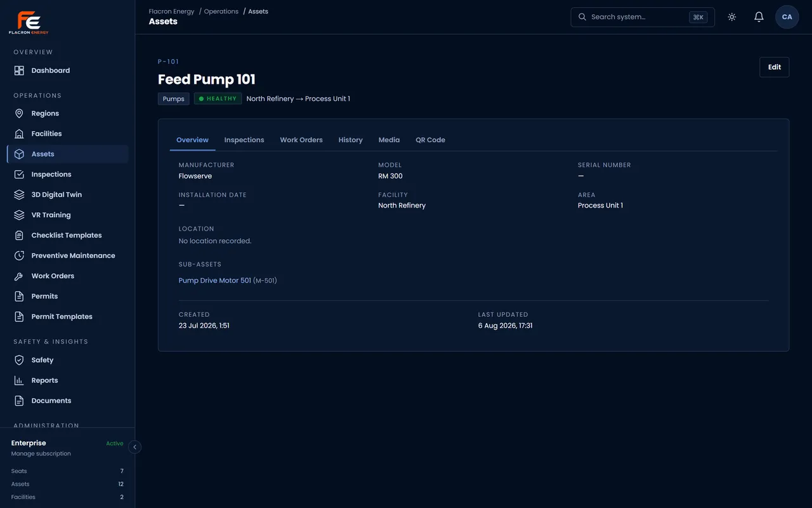Viewport: 812px width, 508px height.
Task: Click the Flacron Energy logo
Action: [x=29, y=22]
